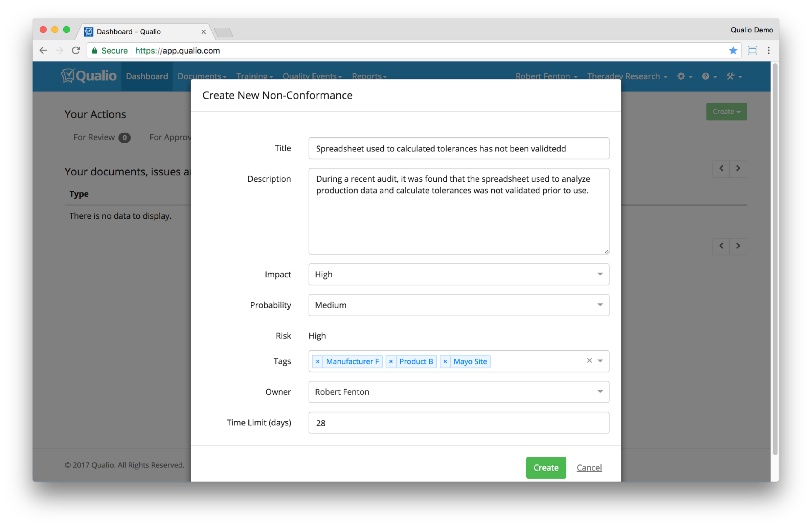Expand the Tags dropdown arrow

point(600,361)
